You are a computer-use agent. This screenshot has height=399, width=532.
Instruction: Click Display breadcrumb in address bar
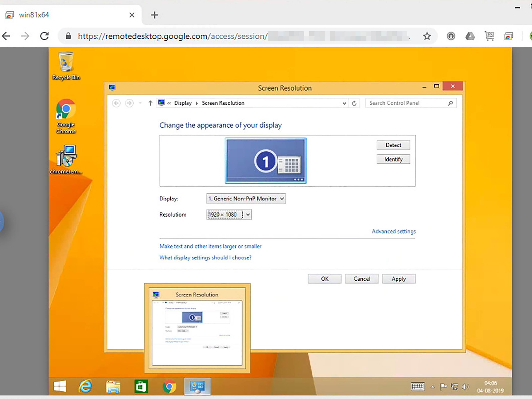(x=183, y=103)
